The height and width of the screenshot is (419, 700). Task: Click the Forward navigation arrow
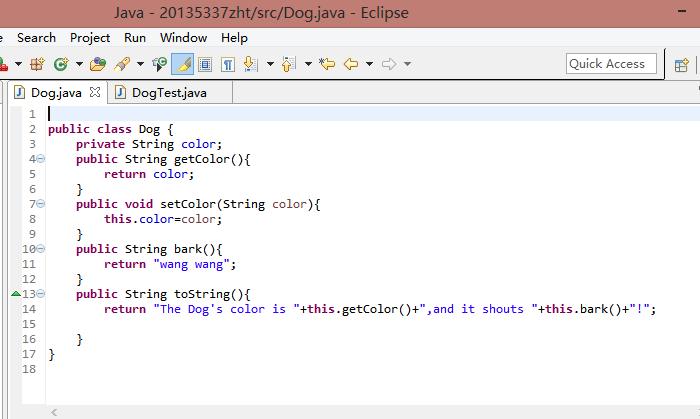(389, 64)
